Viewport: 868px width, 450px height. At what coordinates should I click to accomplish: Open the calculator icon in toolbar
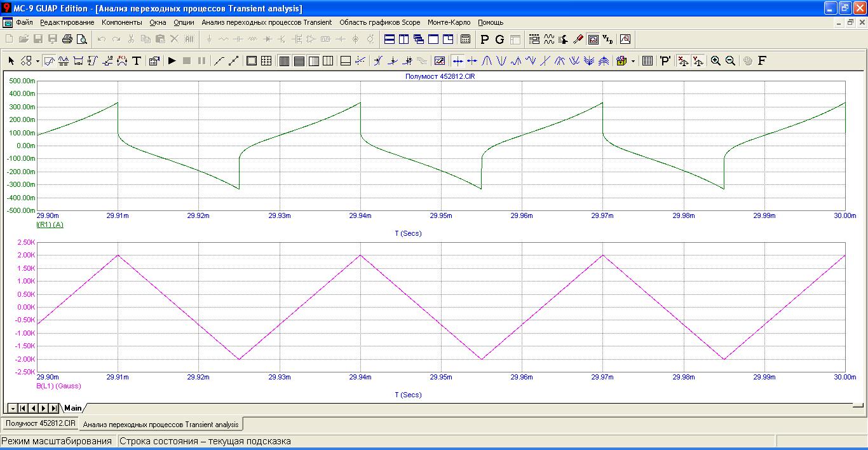point(466,39)
